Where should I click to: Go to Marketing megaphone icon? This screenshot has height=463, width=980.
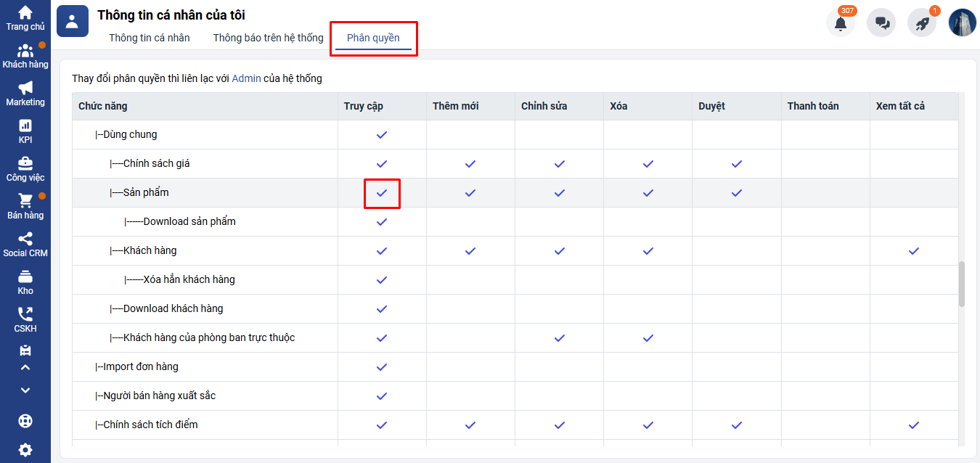pyautogui.click(x=25, y=94)
